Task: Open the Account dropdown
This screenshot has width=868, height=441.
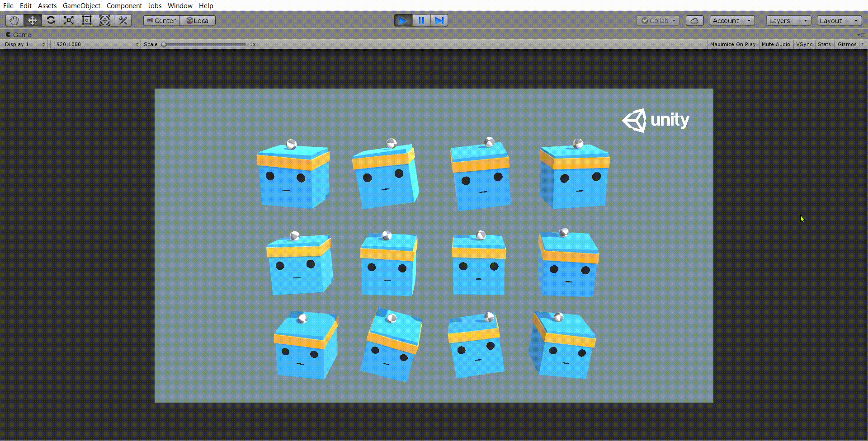Action: click(732, 20)
